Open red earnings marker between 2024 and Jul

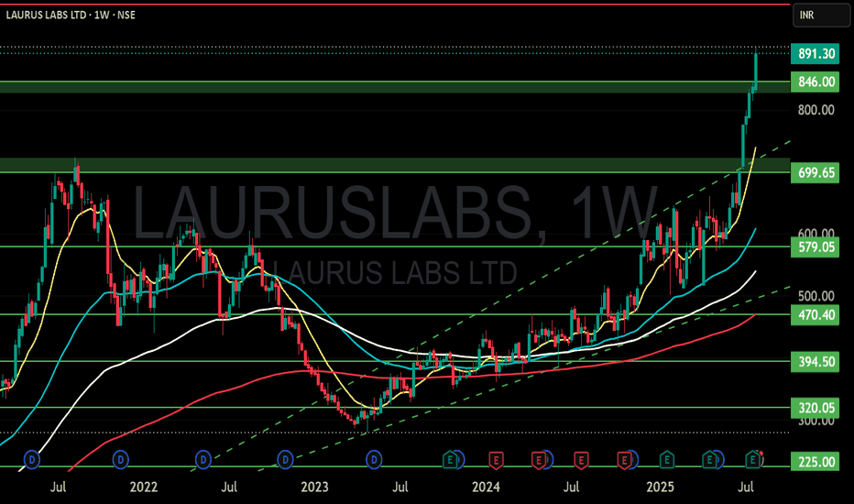click(539, 460)
